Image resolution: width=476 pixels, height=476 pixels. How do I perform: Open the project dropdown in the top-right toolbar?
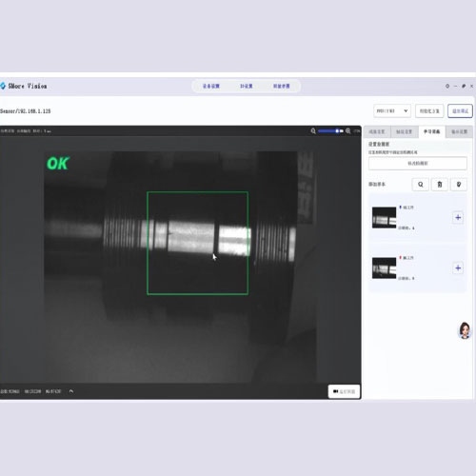click(392, 110)
